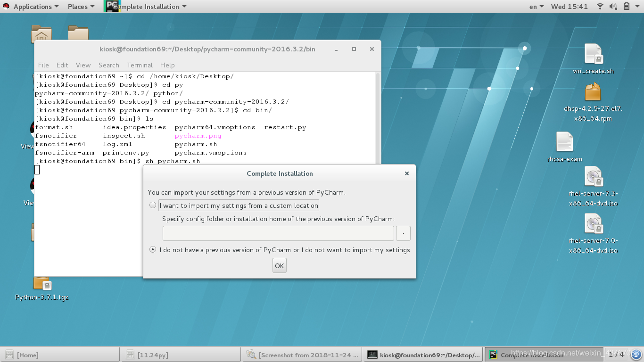The height and width of the screenshot is (362, 644).
Task: Click idea.properties in terminal listing
Action: [134, 127]
